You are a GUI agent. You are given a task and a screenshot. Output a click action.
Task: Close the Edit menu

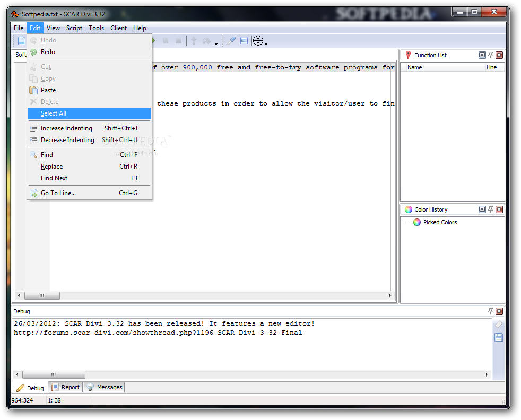pos(35,28)
